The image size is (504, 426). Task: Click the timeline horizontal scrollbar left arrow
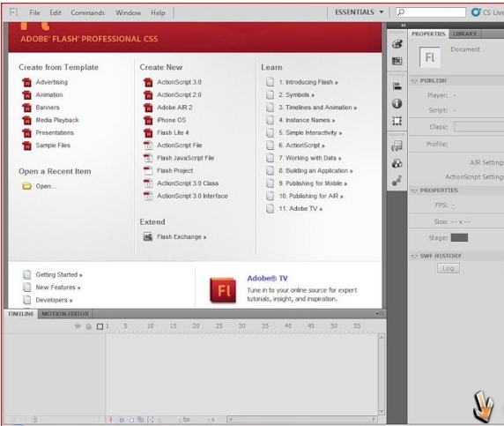click(x=231, y=419)
